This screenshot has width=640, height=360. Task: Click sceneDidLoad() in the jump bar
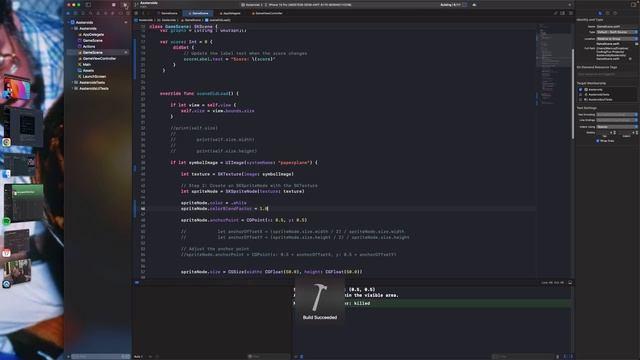click(x=218, y=20)
